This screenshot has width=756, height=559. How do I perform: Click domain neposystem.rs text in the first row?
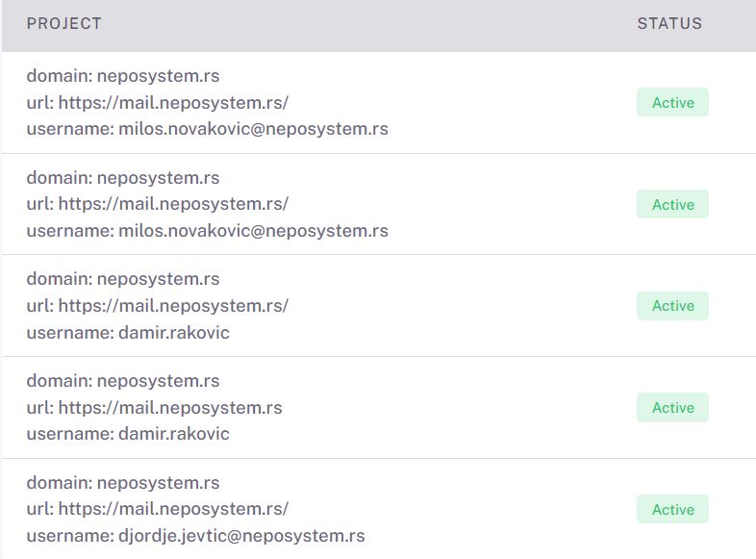tap(123, 76)
